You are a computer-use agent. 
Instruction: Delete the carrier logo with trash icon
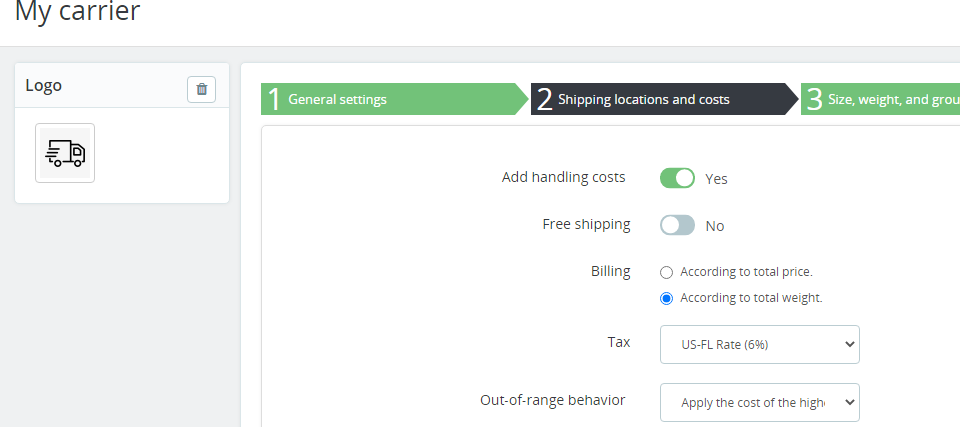pyautogui.click(x=201, y=89)
